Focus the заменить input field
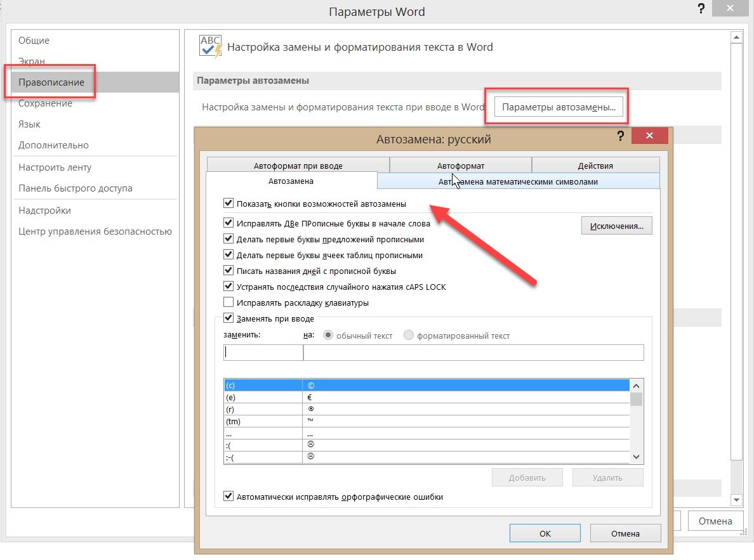 [x=263, y=353]
